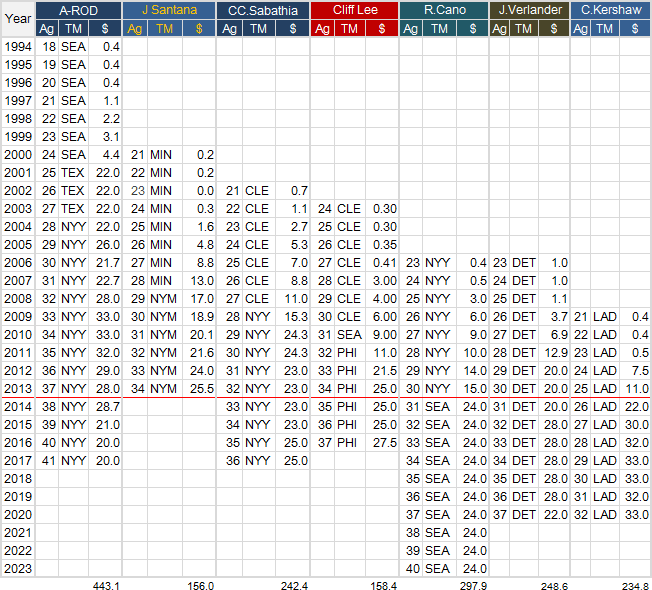
Task: Select Santana's 2013 salary 25.5
Action: [200, 388]
